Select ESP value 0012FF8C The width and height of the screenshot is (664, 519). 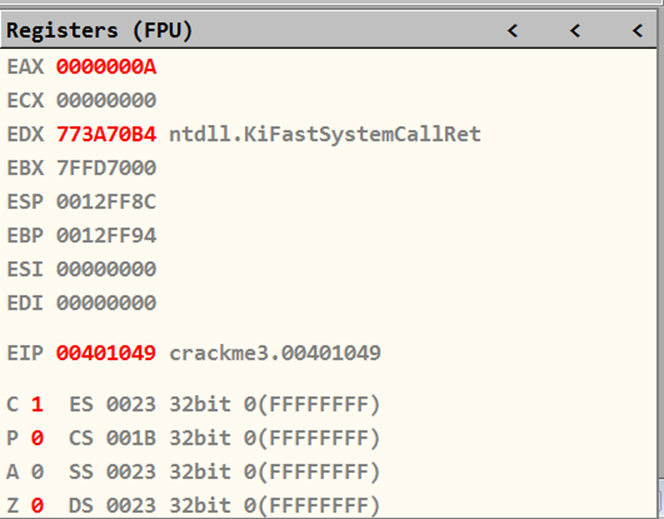click(x=106, y=202)
